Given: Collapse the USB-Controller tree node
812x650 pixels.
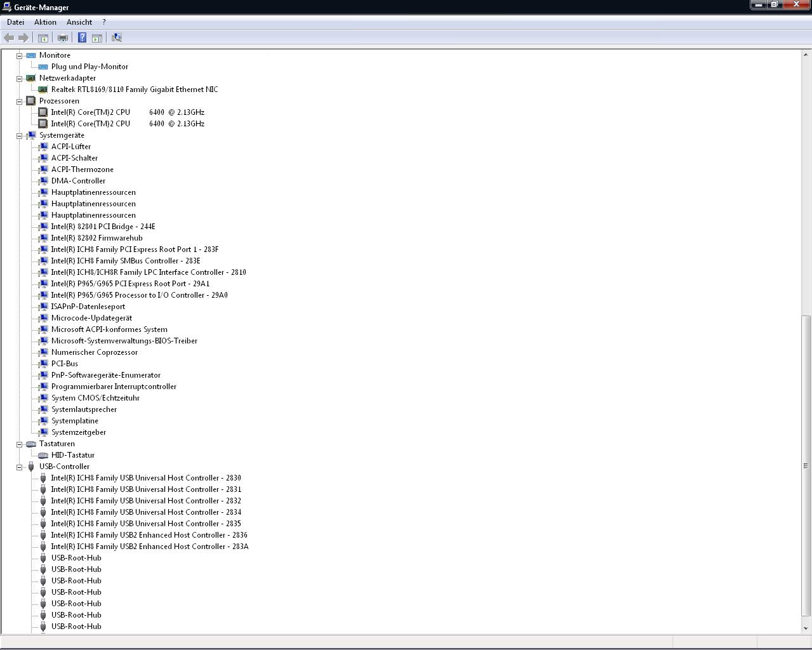Looking at the screenshot, I should coord(20,467).
